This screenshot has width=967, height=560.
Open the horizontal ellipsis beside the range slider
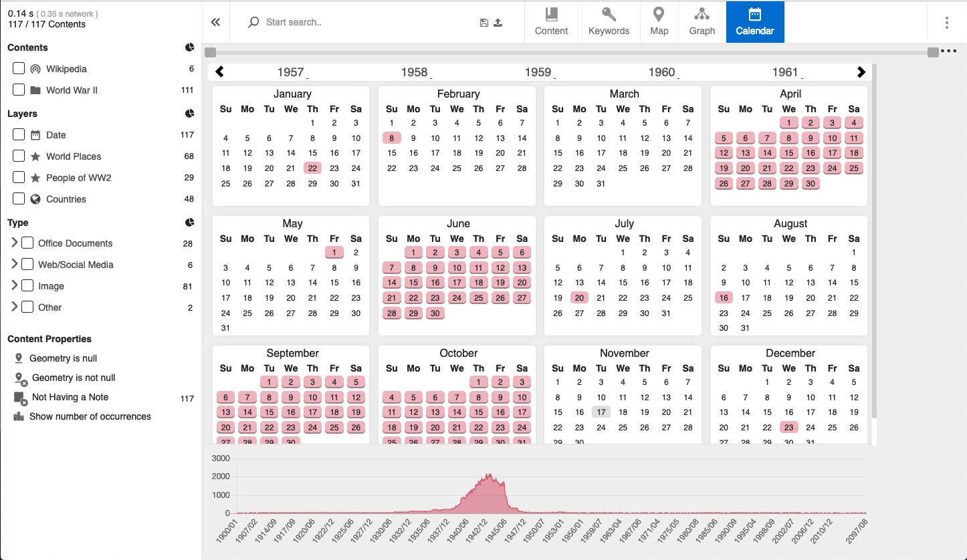point(948,51)
